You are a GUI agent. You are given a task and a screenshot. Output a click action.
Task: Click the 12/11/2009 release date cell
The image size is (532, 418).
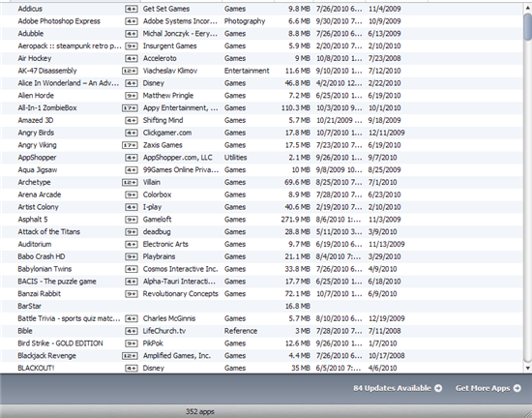[387, 133]
